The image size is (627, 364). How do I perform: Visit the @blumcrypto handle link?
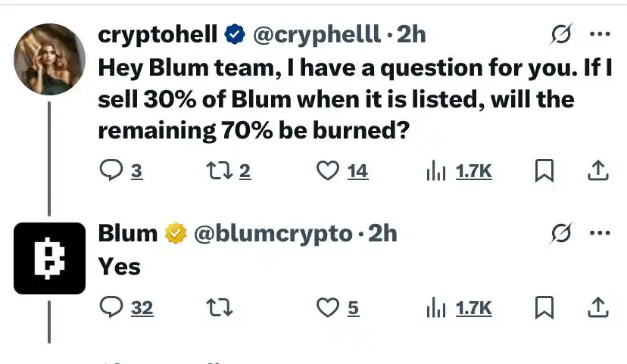tap(273, 233)
